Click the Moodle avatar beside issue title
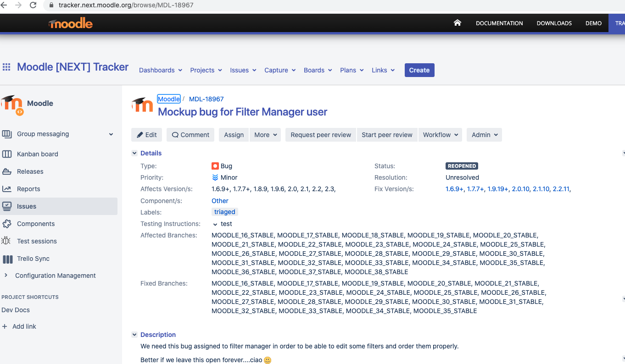The image size is (625, 364). [x=142, y=105]
